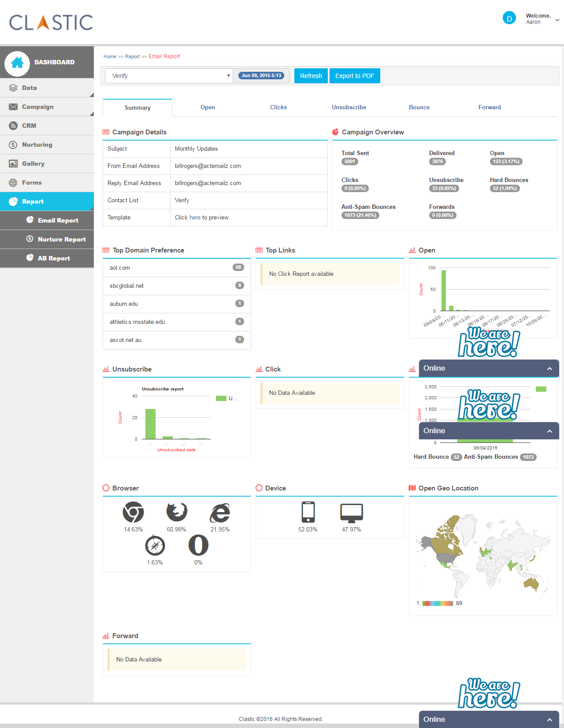
Task: Click the user avatar circle
Action: (509, 18)
